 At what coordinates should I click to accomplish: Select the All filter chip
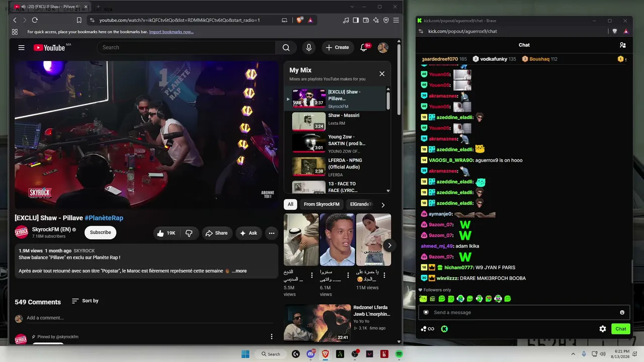click(x=290, y=205)
